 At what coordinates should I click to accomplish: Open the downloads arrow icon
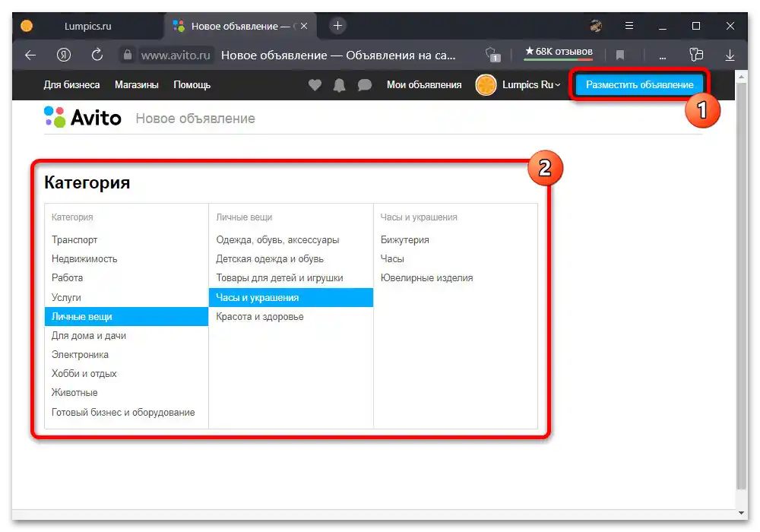tap(730, 55)
